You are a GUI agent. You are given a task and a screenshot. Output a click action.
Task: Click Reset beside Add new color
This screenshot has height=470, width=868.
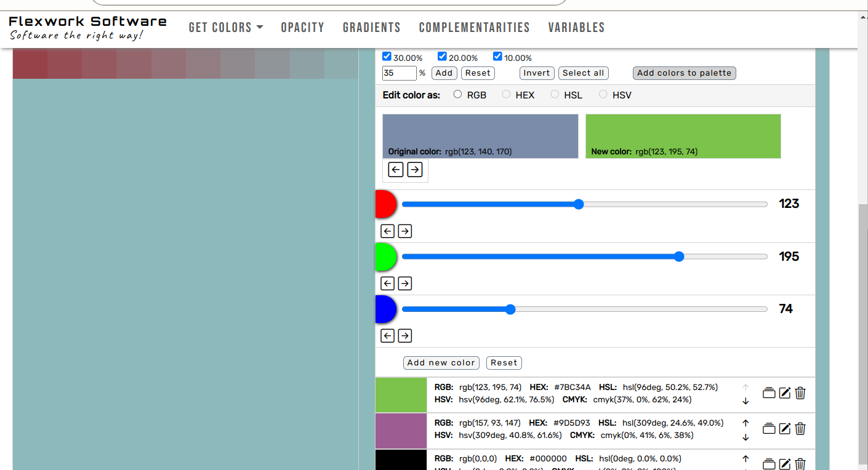pos(504,363)
